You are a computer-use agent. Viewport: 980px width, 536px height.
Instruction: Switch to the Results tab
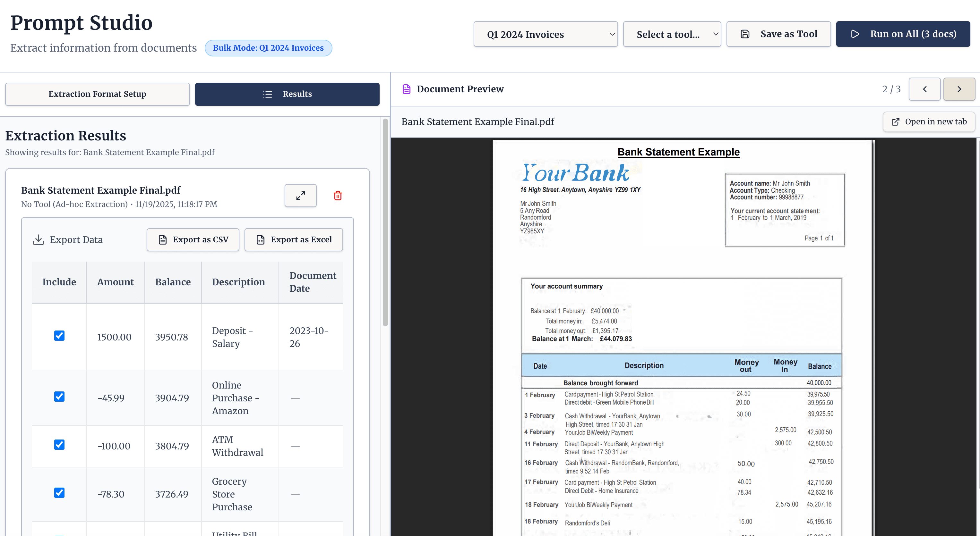[297, 94]
